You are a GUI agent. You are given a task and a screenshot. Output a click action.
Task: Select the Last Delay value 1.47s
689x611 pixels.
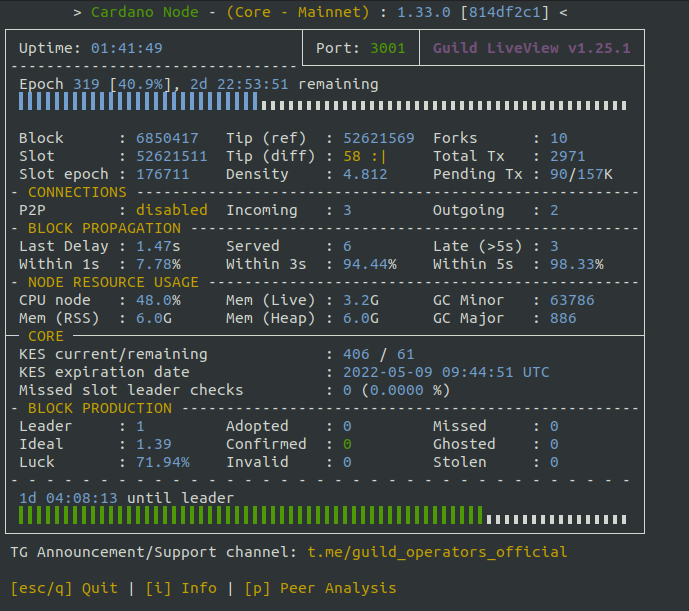[158, 246]
